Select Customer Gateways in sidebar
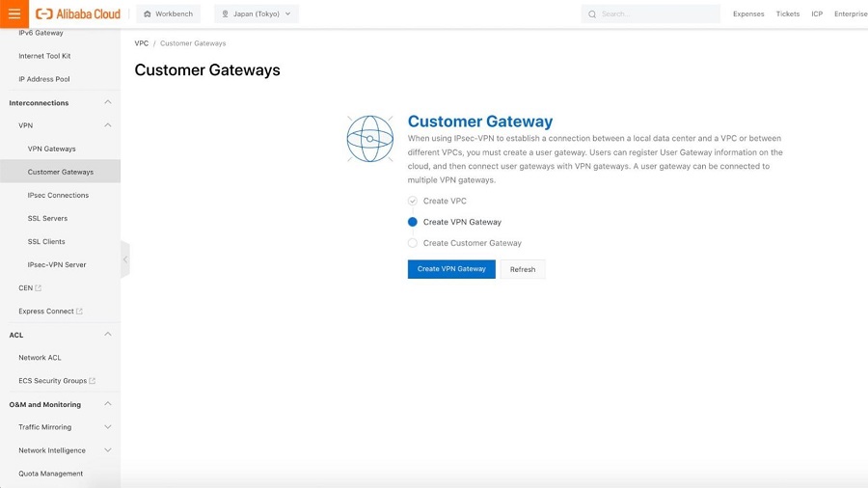Viewport: 868px width, 488px height. [x=60, y=172]
